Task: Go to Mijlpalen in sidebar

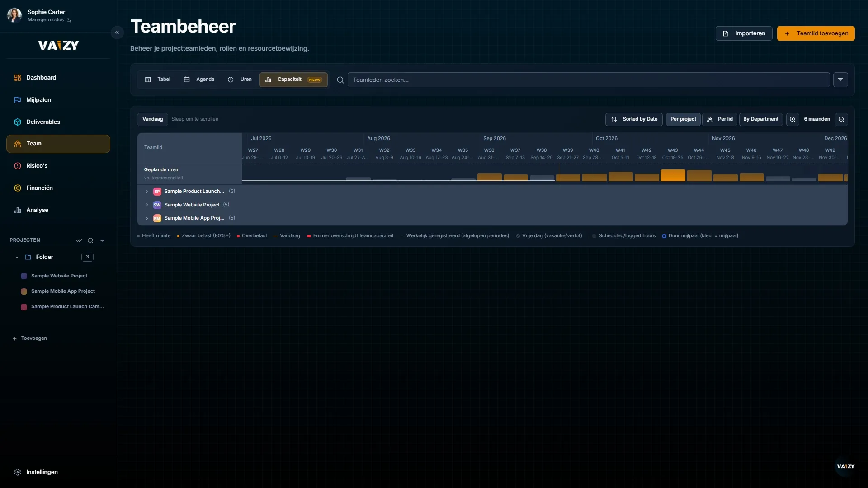Action: pos(58,100)
